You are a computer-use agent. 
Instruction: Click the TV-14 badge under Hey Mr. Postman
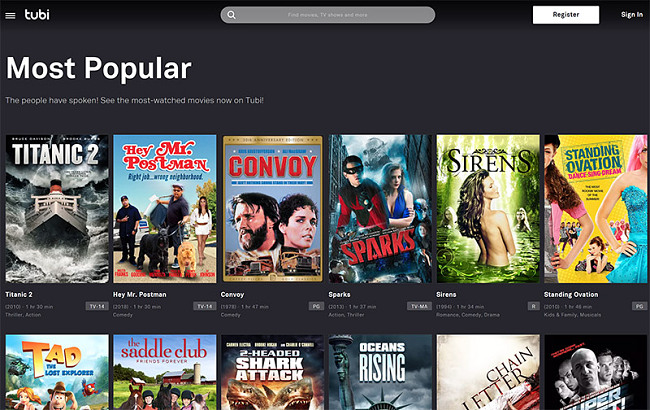click(205, 306)
